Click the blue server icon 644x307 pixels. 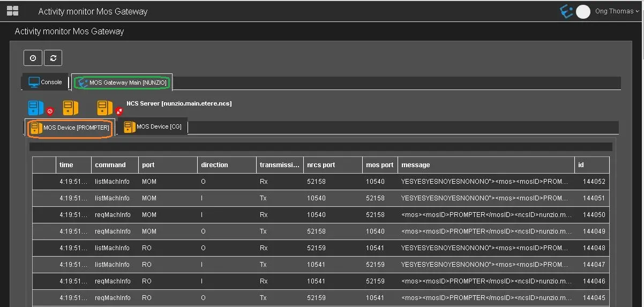(x=36, y=108)
